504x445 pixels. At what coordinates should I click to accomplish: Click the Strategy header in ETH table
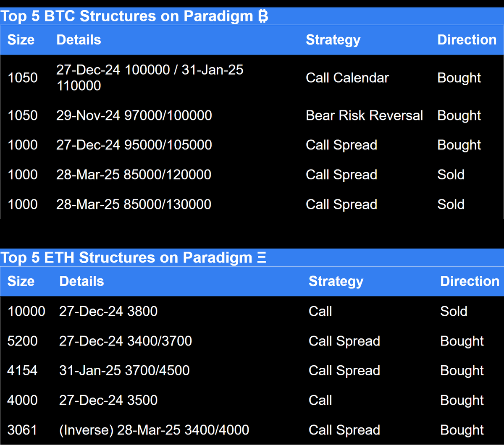336,281
